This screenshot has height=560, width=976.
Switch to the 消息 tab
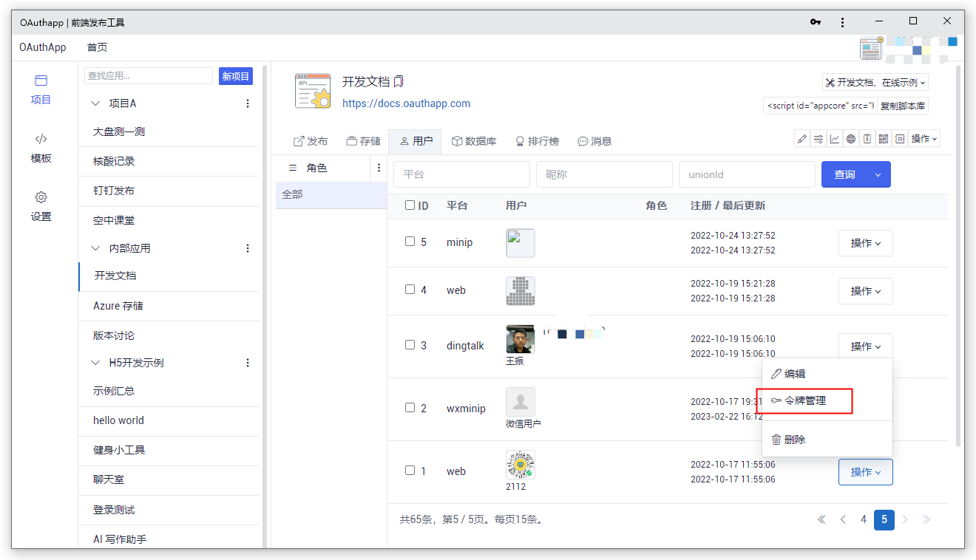point(594,141)
